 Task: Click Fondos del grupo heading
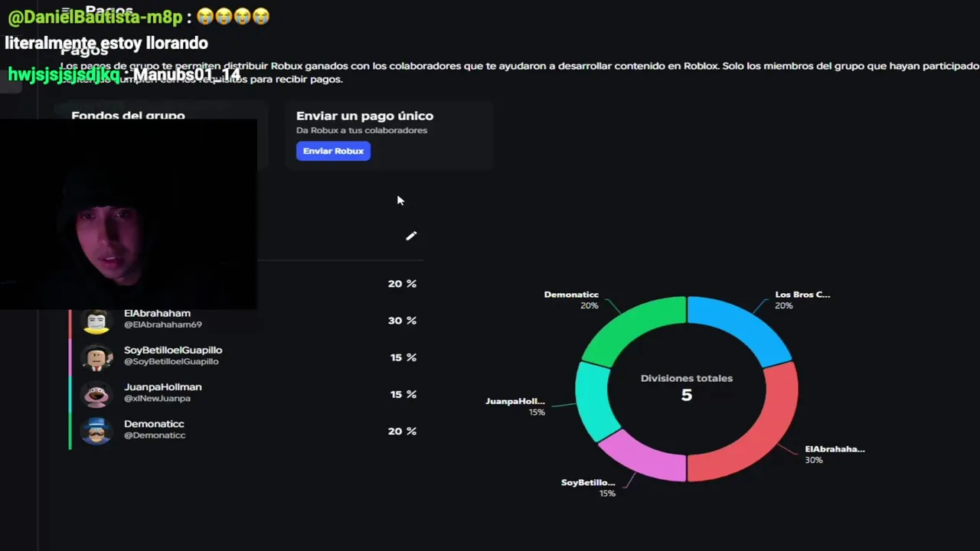point(128,116)
